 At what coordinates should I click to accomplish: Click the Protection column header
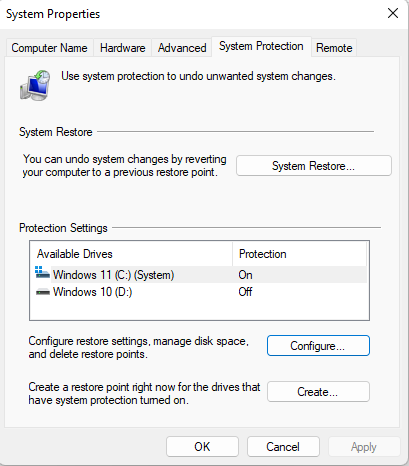pyautogui.click(x=299, y=254)
